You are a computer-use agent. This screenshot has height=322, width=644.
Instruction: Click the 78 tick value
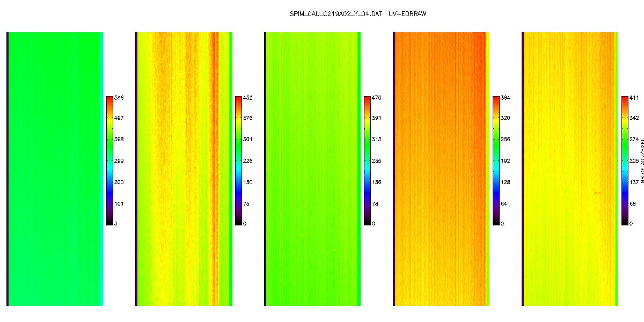[x=375, y=203]
